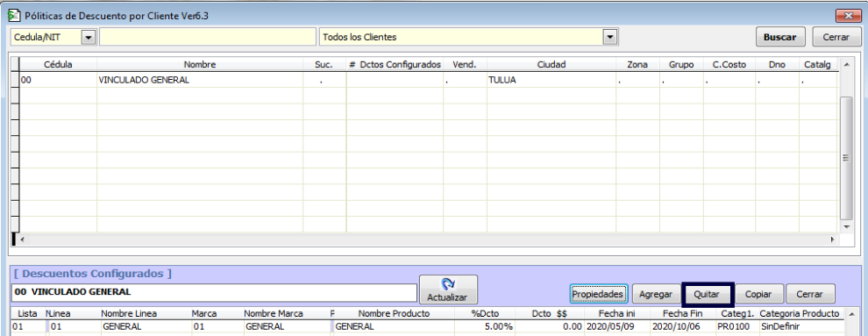Click the vertical scrollbar down arrow of client grid

[x=845, y=227]
